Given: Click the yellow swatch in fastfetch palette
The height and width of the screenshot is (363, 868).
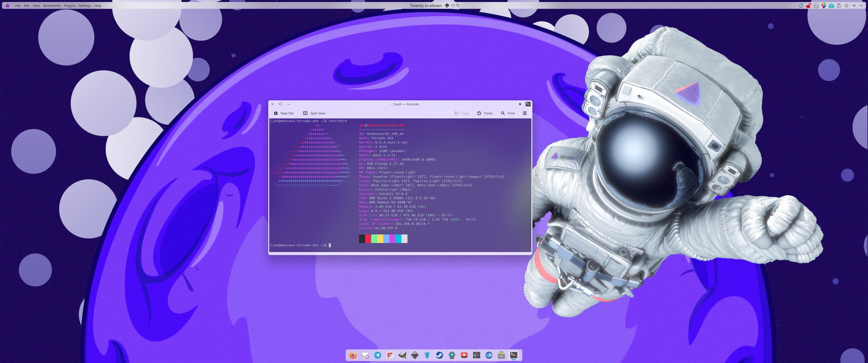Looking at the screenshot, I should click(380, 239).
